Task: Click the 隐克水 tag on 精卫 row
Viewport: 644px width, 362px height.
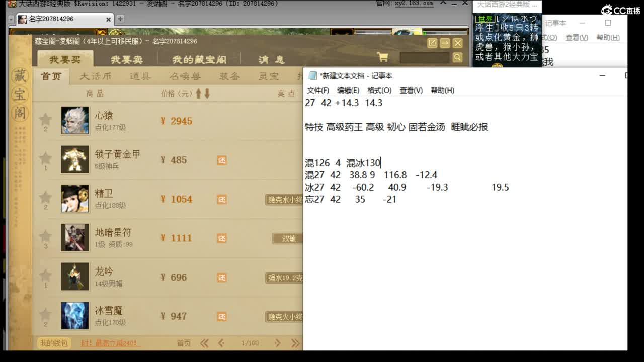Action: tap(285, 200)
